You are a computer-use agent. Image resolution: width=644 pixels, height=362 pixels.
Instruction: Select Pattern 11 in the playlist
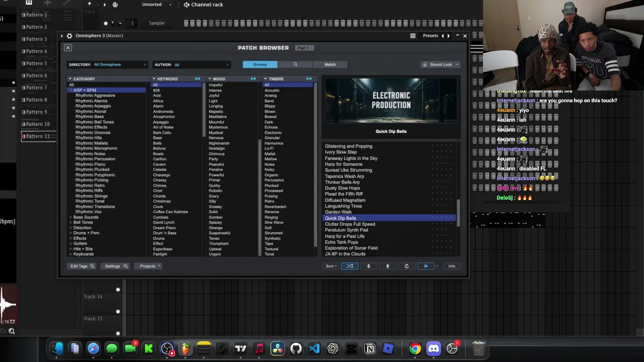pos(38,136)
